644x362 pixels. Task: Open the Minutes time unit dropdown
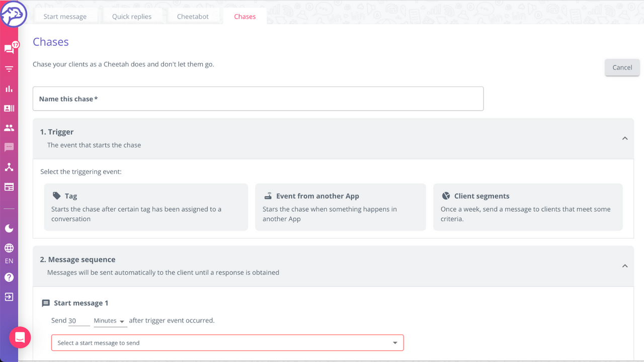[x=110, y=320]
